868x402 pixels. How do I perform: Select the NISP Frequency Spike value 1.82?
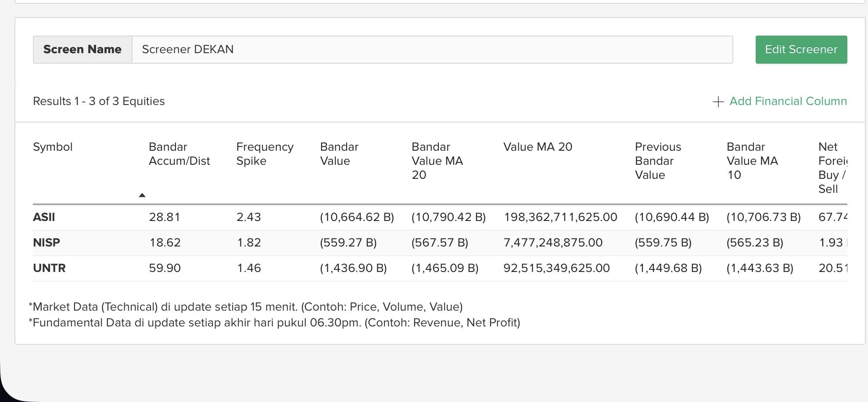[249, 243]
